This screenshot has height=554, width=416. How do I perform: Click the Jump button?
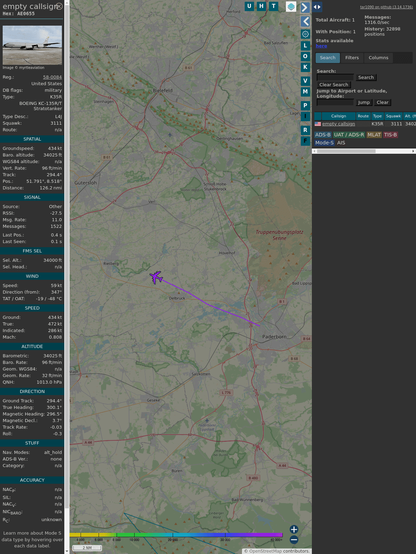363,102
